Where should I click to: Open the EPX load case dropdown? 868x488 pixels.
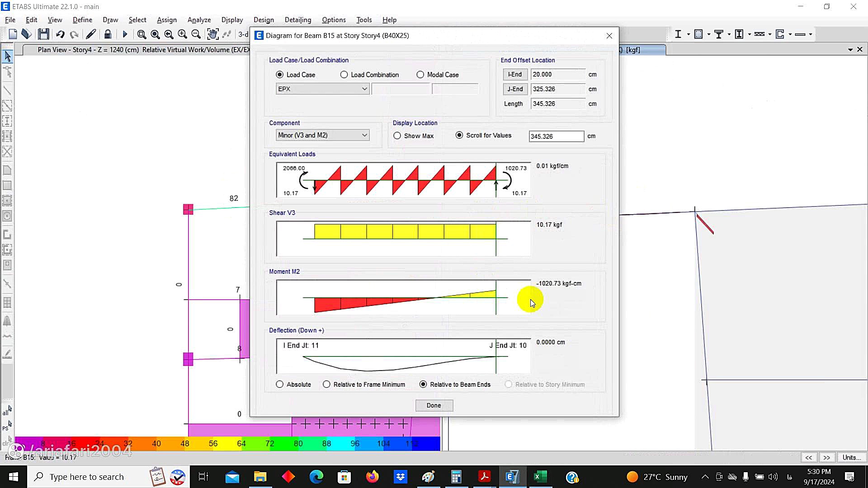pos(322,89)
